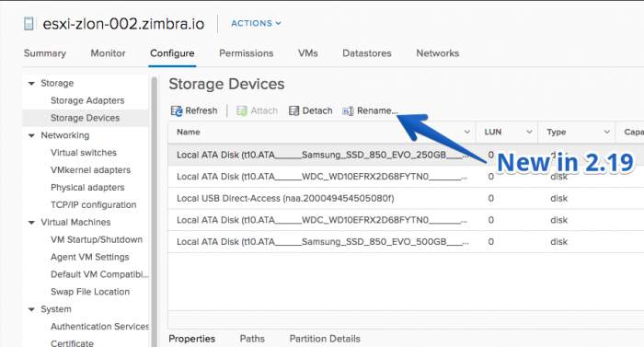The width and height of the screenshot is (644, 347).
Task: Show the Paths tab below table
Action: (252, 339)
